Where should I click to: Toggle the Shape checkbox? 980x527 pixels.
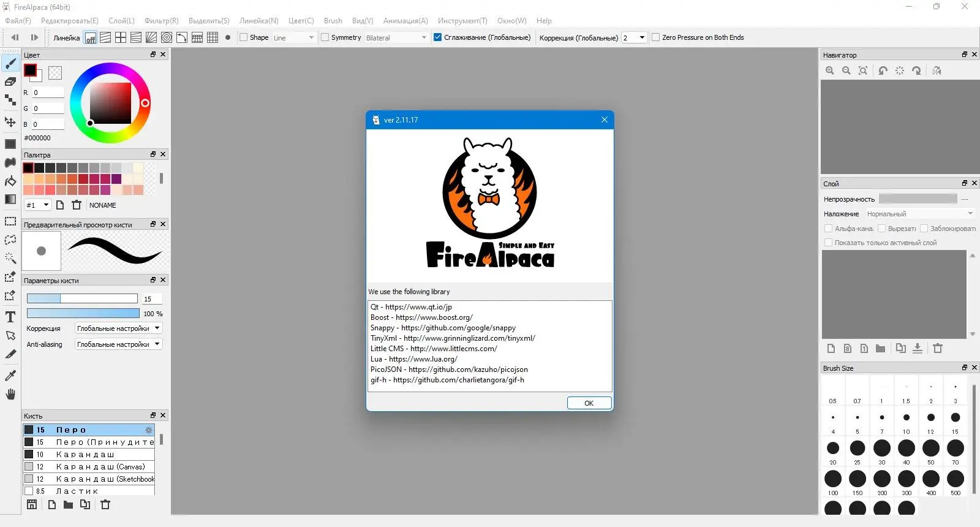pos(243,37)
